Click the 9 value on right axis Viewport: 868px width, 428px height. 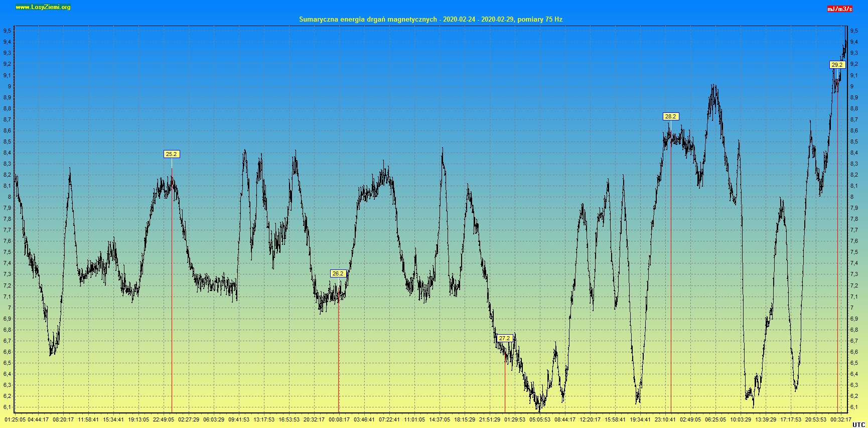(x=852, y=86)
